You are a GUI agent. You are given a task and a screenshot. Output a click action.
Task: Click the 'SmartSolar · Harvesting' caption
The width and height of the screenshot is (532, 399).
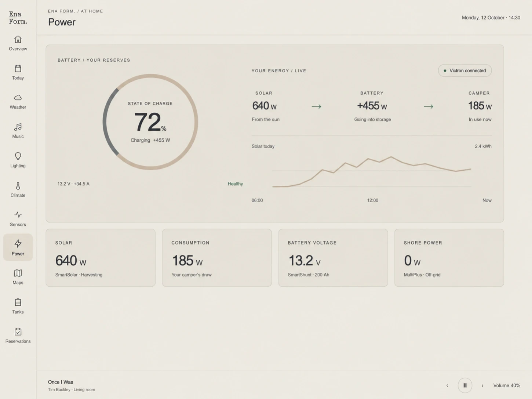[79, 275]
